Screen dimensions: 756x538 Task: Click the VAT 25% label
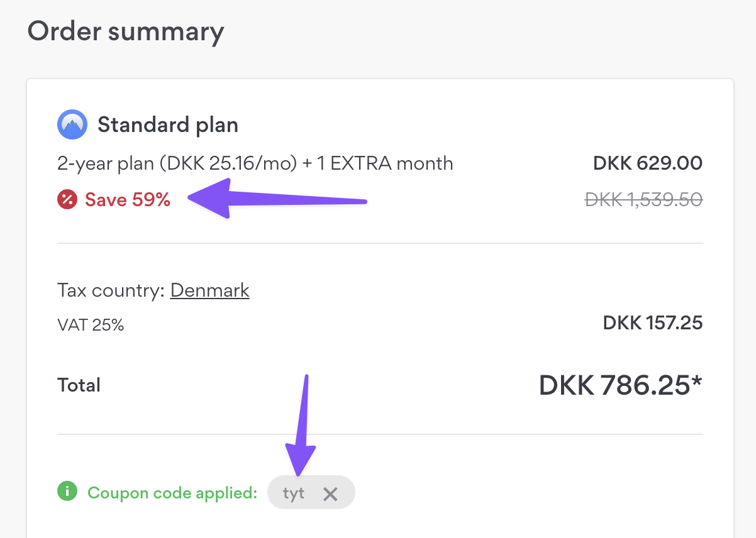coord(91,325)
